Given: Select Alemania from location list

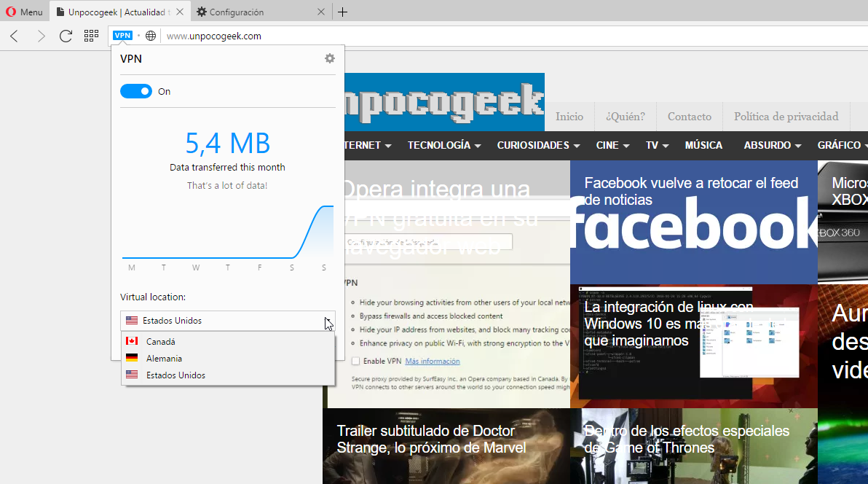Looking at the screenshot, I should click(x=227, y=358).
